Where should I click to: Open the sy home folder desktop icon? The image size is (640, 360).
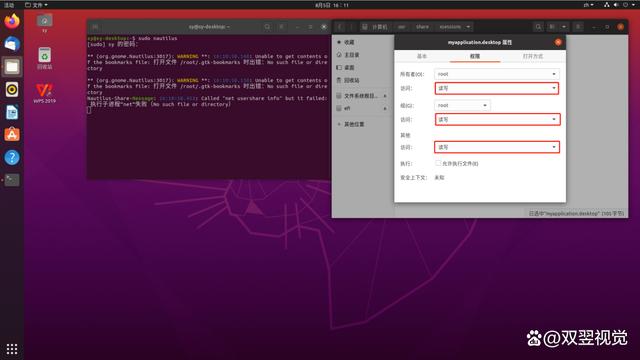coord(44,23)
